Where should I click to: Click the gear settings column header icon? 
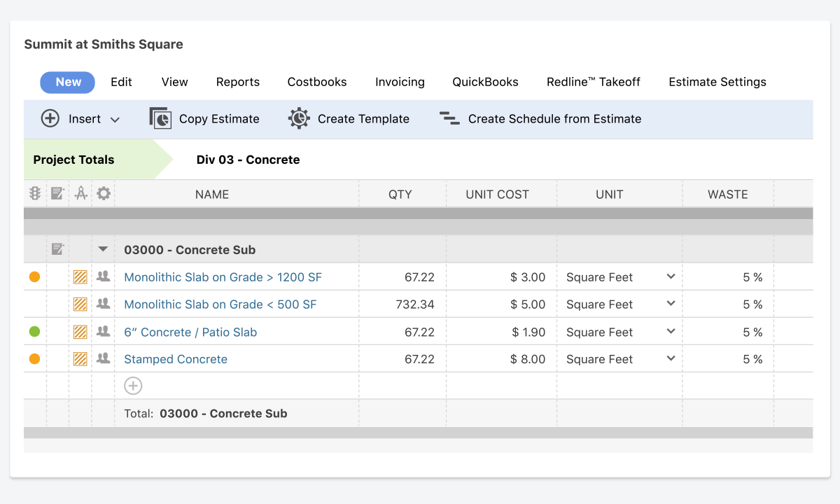click(104, 194)
